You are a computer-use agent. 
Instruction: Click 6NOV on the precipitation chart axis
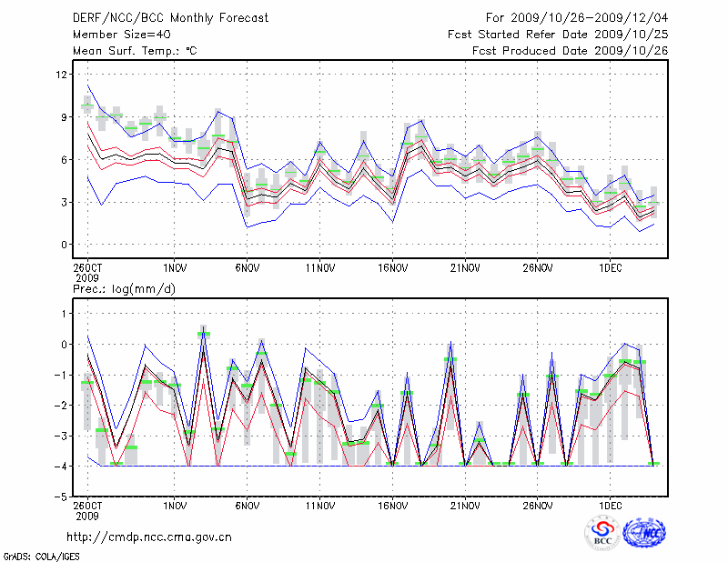[x=248, y=505]
